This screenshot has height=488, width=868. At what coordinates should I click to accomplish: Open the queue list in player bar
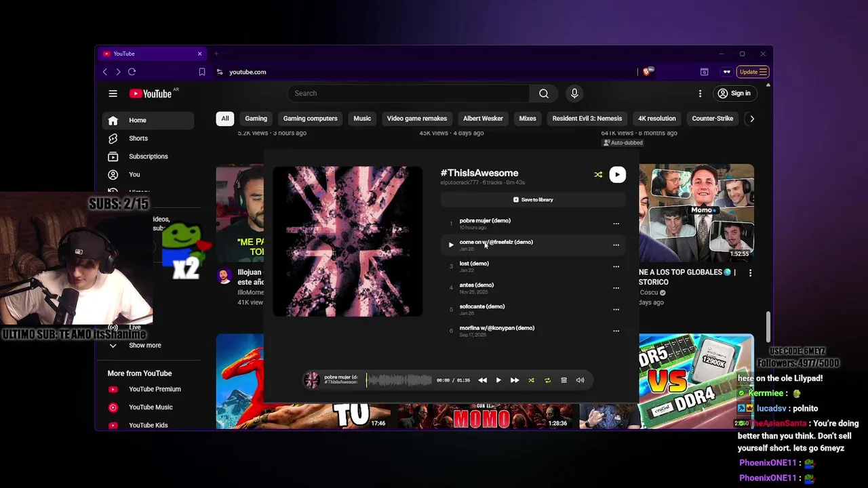tap(564, 380)
